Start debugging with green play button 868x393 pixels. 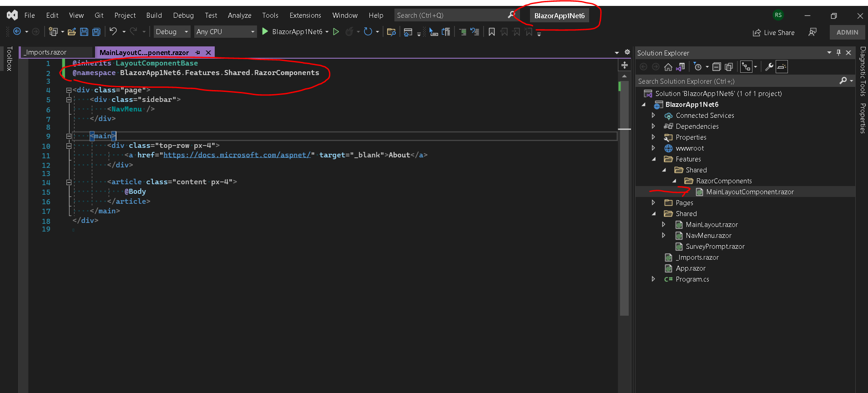coord(265,31)
